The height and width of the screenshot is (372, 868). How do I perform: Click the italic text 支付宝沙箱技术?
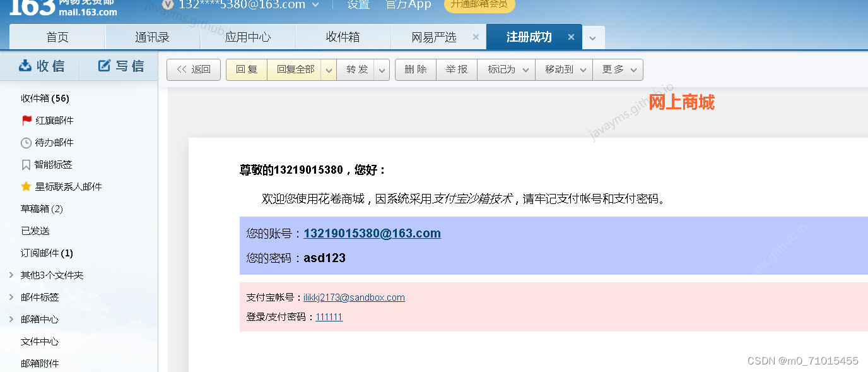coord(472,199)
